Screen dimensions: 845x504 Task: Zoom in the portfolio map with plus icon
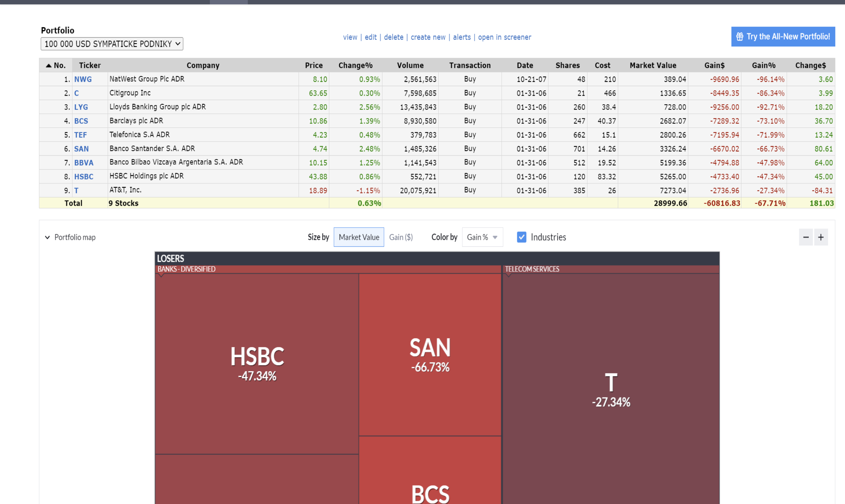[821, 237]
